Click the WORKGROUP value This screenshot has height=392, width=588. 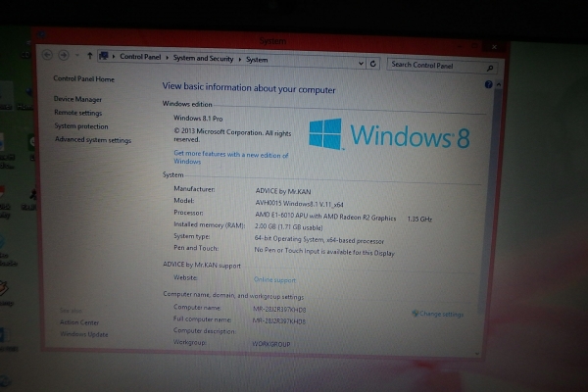[271, 344]
